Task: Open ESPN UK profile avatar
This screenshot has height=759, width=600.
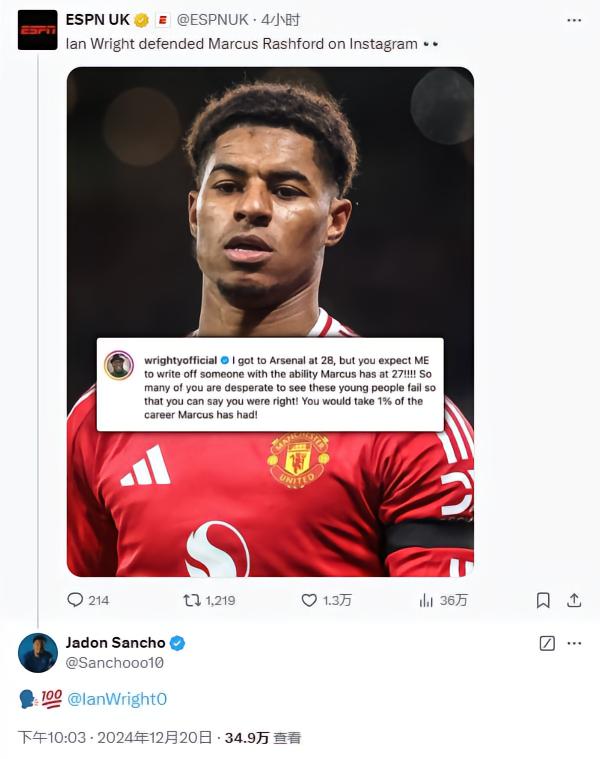Action: 38,29
